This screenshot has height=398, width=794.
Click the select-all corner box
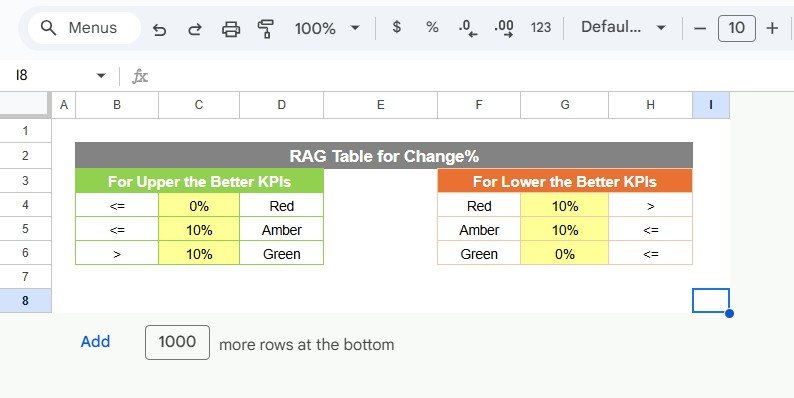[25, 105]
